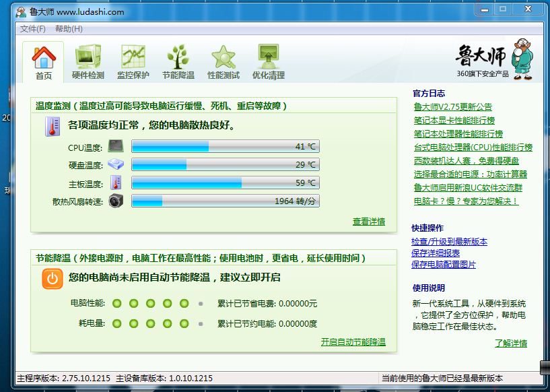Click the 鲁大师 logo mascot

click(x=522, y=59)
